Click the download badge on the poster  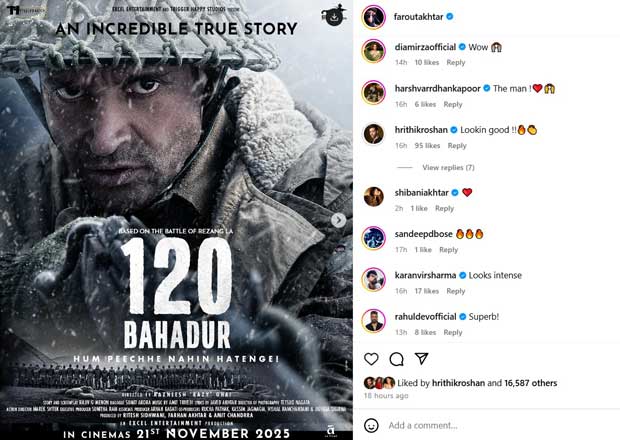coord(334,16)
